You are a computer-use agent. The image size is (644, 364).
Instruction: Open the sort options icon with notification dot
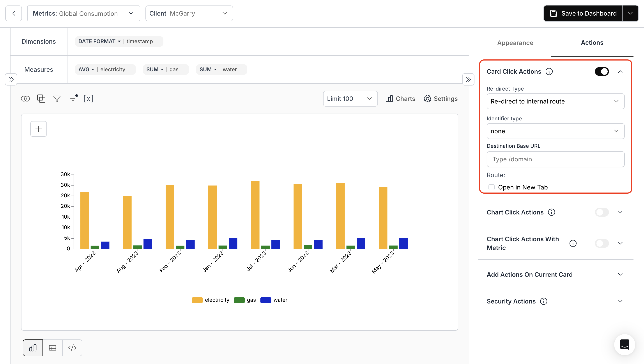73,99
